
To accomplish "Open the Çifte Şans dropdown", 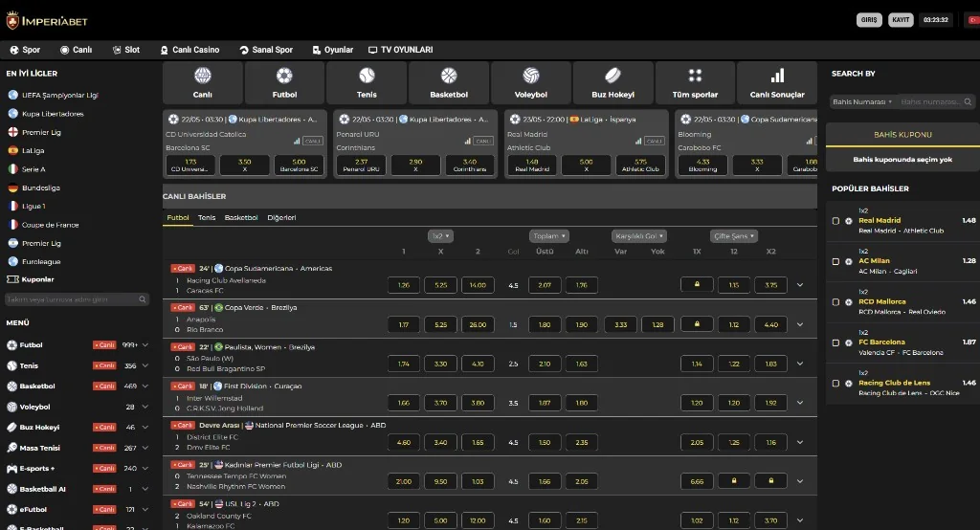I will point(734,236).
